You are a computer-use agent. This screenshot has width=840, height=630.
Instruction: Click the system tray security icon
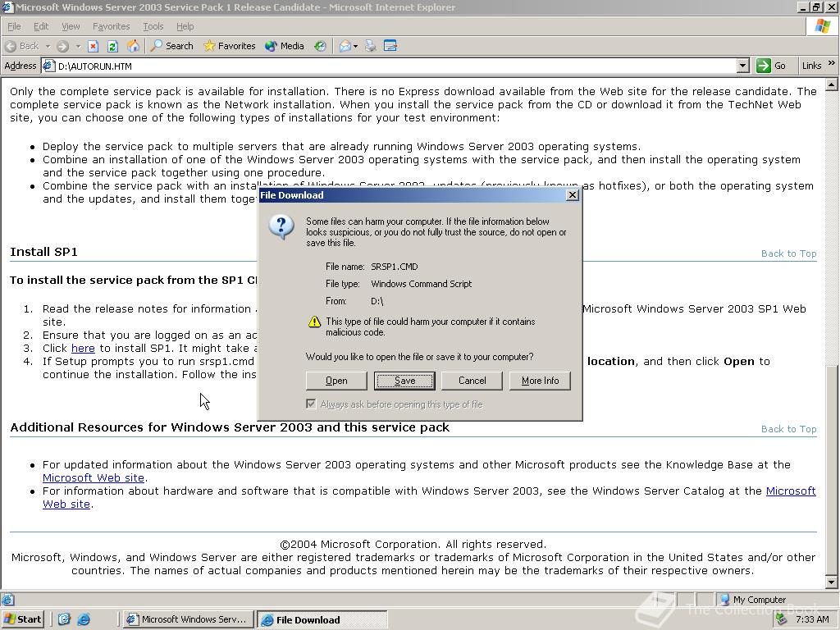(782, 619)
